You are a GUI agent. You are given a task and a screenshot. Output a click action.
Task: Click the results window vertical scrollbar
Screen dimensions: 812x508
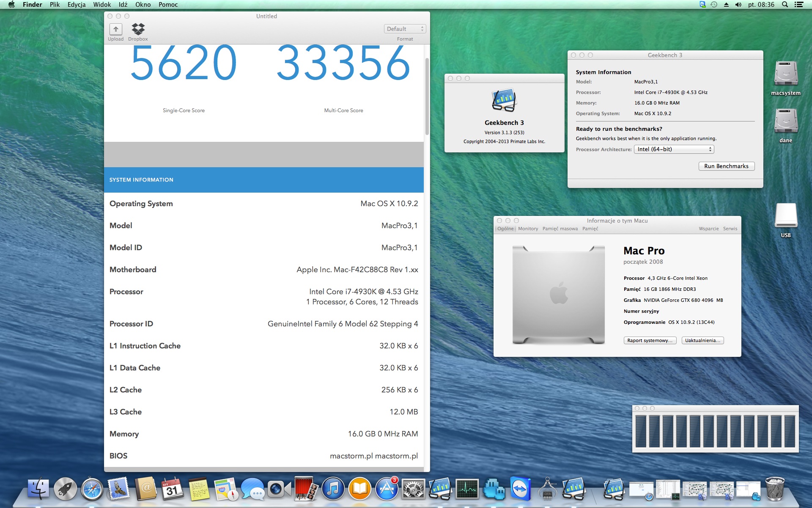pos(427,97)
